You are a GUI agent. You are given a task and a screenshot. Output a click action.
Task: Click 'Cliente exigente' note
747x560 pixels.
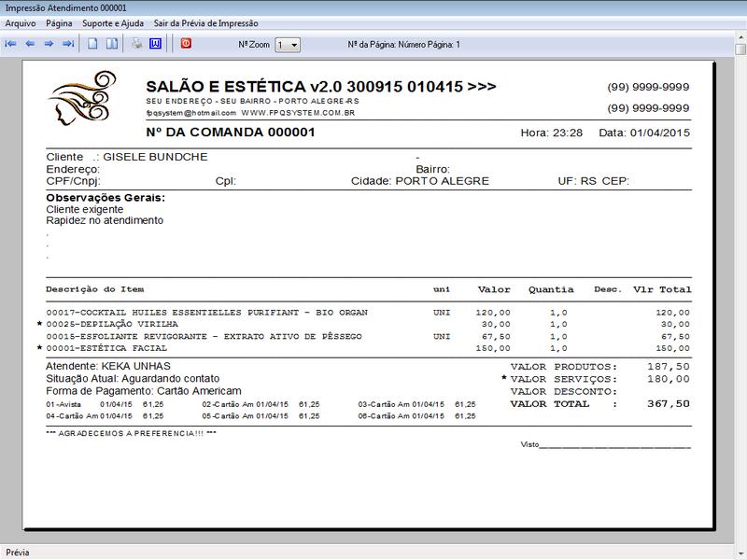point(85,209)
